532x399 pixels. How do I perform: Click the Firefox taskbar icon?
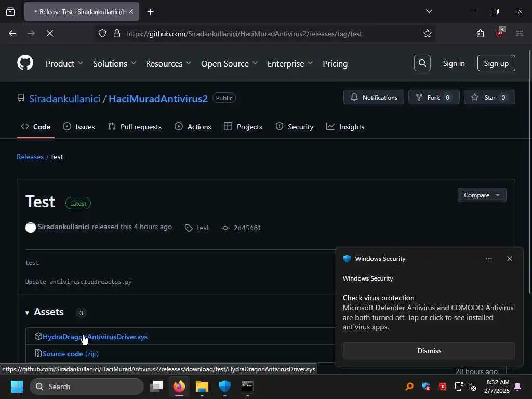179,386
